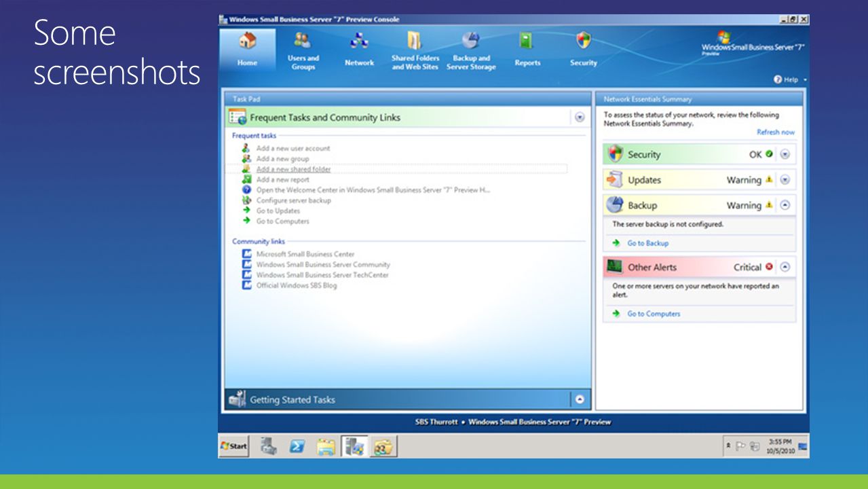Screen dimensions: 868x489
Task: Click the Security shield status icon
Action: click(x=615, y=154)
